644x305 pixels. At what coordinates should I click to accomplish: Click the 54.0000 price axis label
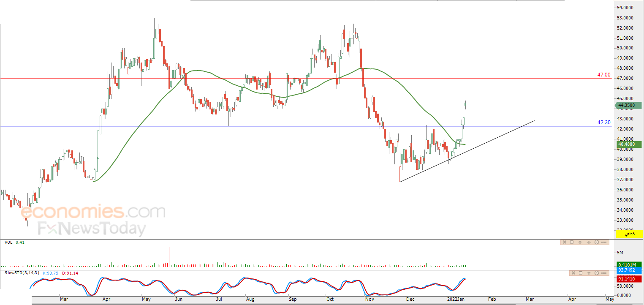click(x=625, y=8)
